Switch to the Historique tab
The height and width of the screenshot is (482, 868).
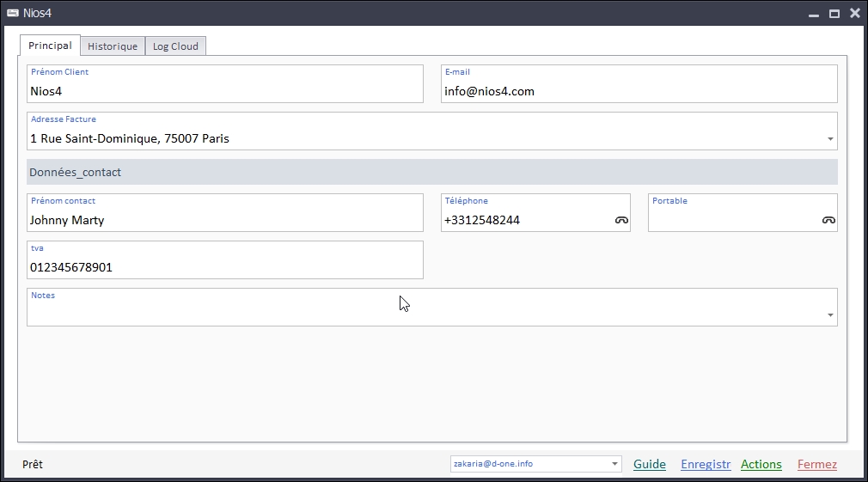tap(113, 46)
